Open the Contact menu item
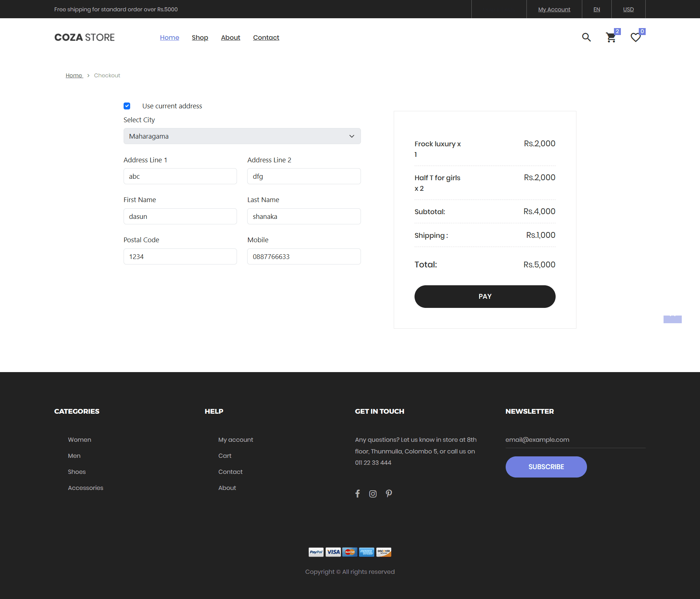The image size is (700, 599). (266, 38)
